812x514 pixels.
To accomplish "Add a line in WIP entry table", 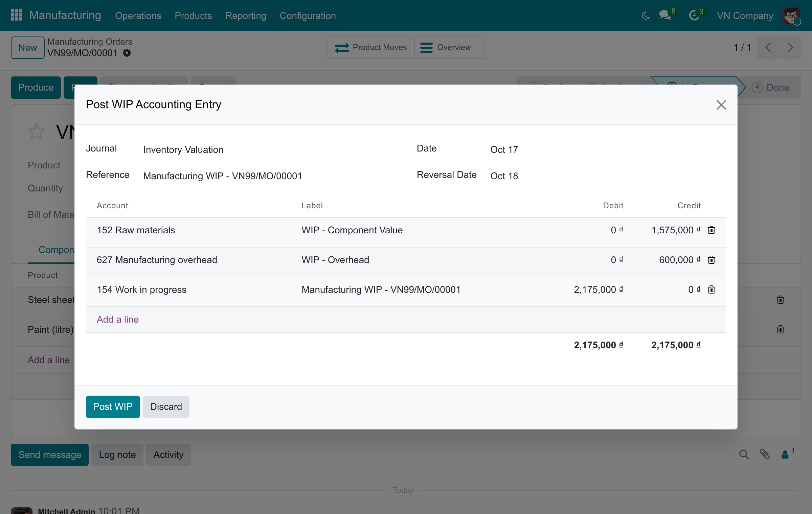I will click(118, 319).
